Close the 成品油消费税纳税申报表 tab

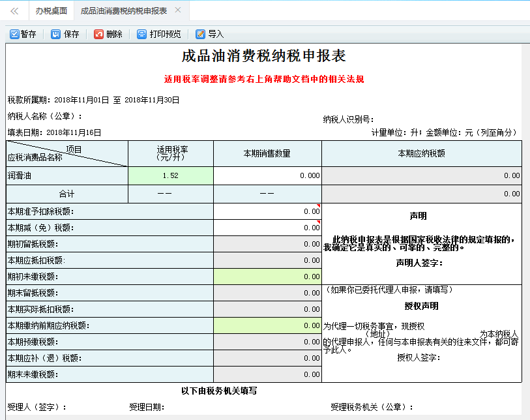tap(178, 10)
